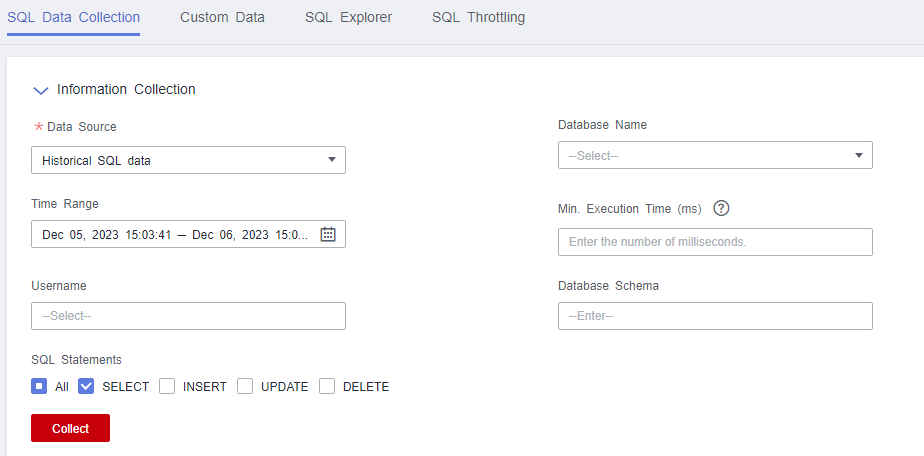The image size is (924, 456).
Task: Tick the DELETE checkbox
Action: coord(327,387)
